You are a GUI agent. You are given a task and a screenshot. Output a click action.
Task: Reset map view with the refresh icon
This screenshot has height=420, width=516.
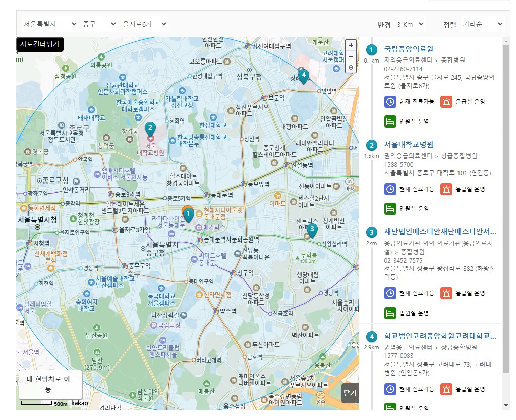[x=351, y=67]
